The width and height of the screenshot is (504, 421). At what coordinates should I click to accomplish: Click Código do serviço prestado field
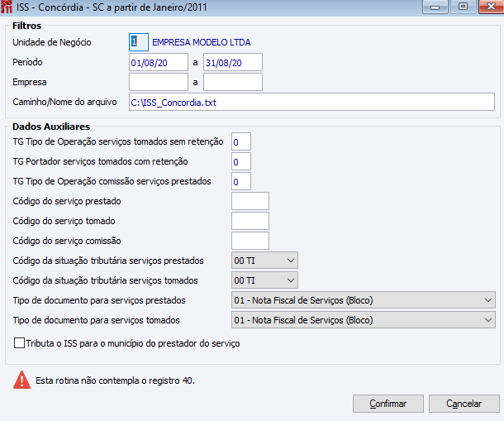pos(250,201)
